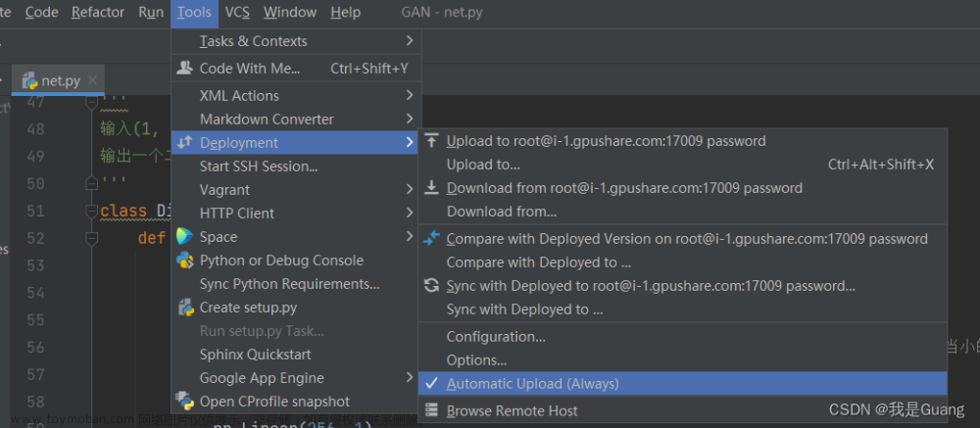The width and height of the screenshot is (980, 428).
Task: Click Python console icon
Action: click(184, 261)
